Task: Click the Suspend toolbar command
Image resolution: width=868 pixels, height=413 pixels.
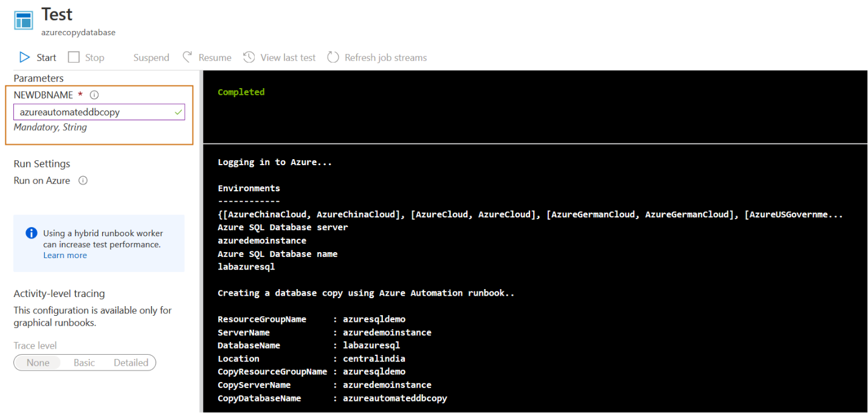Action: point(151,58)
